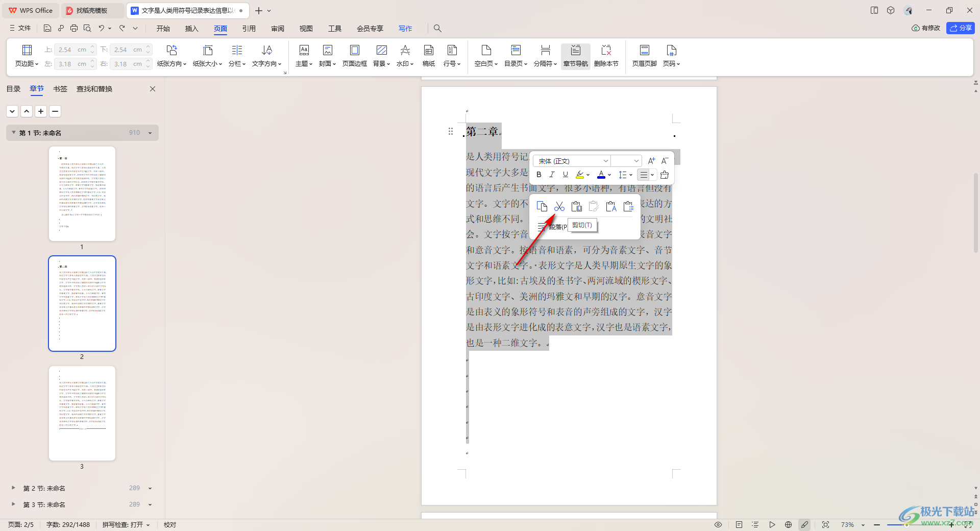Open the 开始 ribbon tab
The image size is (980, 531).
click(163, 28)
